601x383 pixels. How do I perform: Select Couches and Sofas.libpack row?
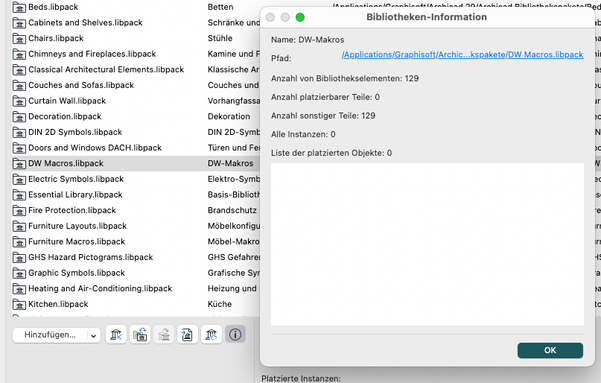[81, 85]
